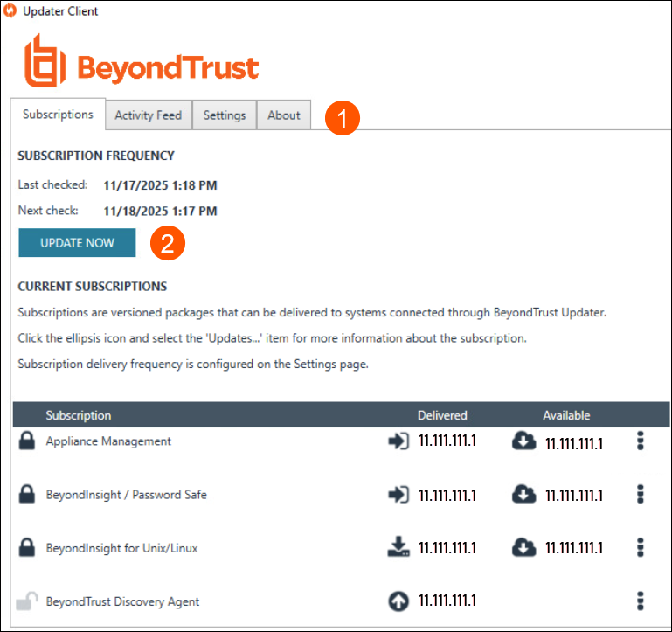Select the BeyondInsight for Unix/Linux name
This screenshot has height=632, width=672.
pos(122,548)
